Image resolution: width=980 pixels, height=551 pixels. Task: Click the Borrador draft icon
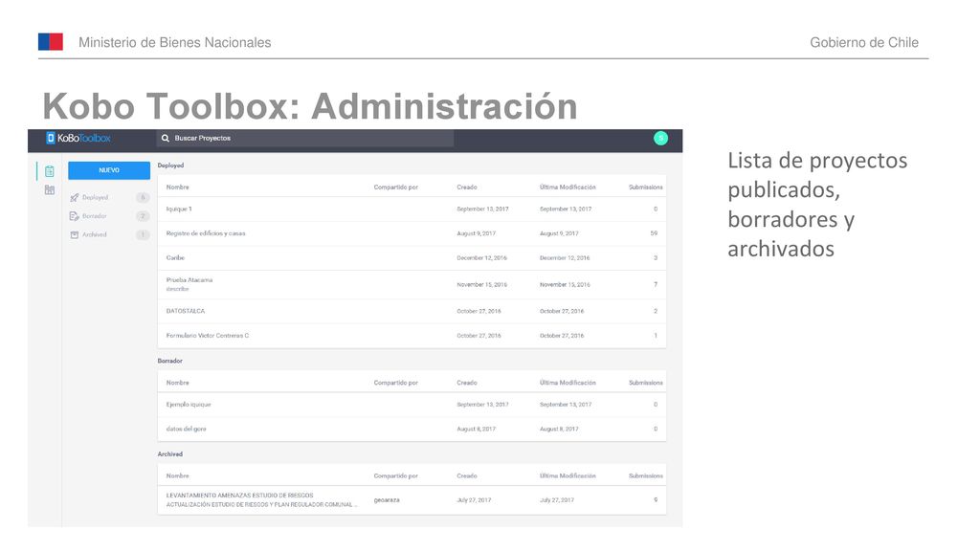[75, 216]
